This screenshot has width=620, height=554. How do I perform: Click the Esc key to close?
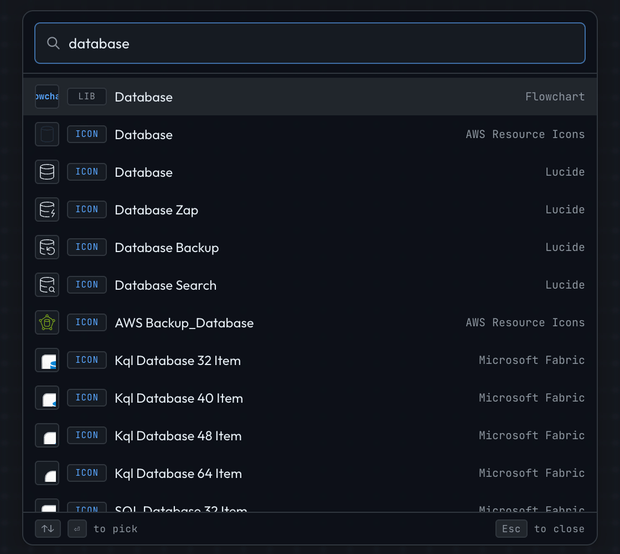(511, 529)
